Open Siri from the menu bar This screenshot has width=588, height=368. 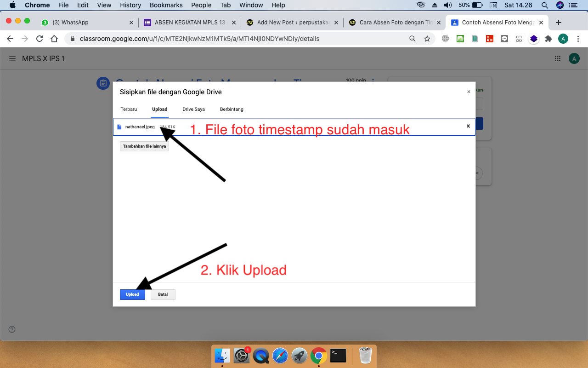click(x=560, y=5)
